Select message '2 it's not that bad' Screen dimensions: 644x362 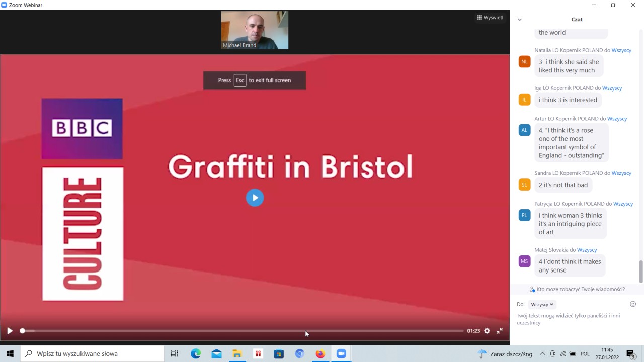tap(563, 185)
